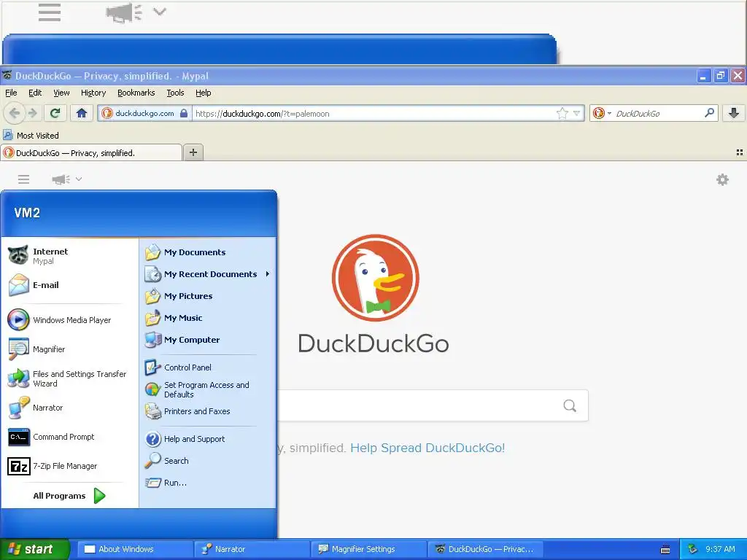Open 7-Zip File Manager
Image resolution: width=747 pixels, height=560 pixels.
pos(70,466)
